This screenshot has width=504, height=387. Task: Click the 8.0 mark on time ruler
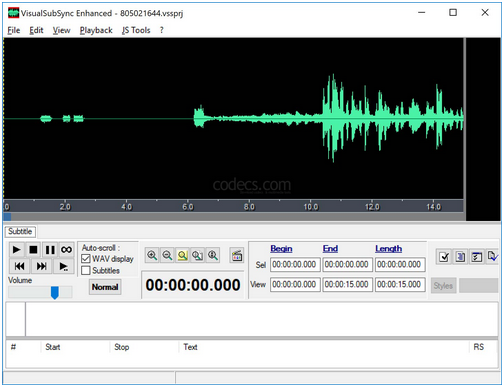249,207
